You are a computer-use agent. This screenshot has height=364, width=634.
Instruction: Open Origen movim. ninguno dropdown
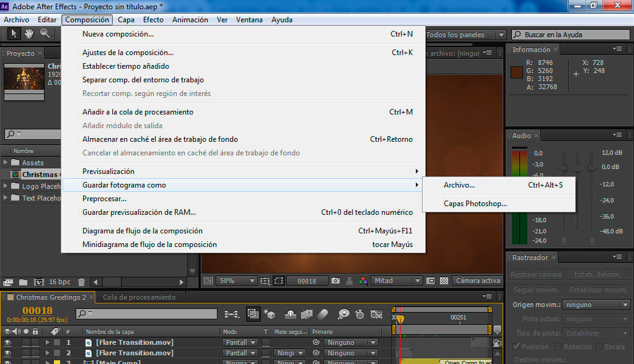pos(596,305)
